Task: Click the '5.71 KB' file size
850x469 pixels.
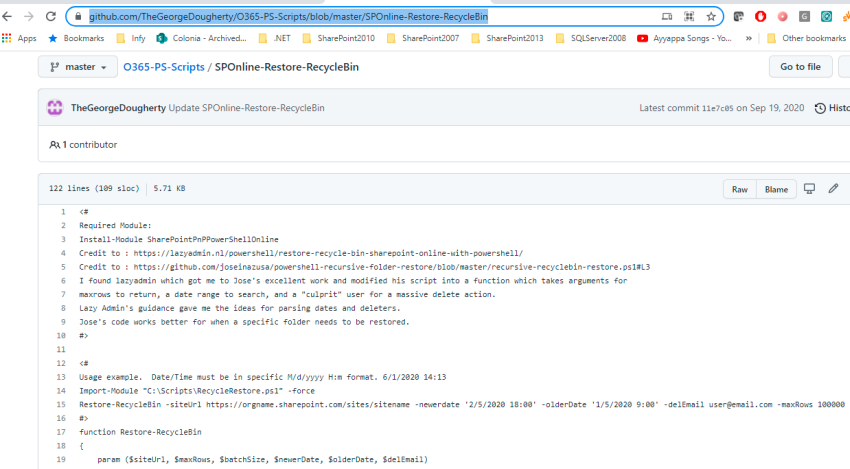Action: point(169,189)
